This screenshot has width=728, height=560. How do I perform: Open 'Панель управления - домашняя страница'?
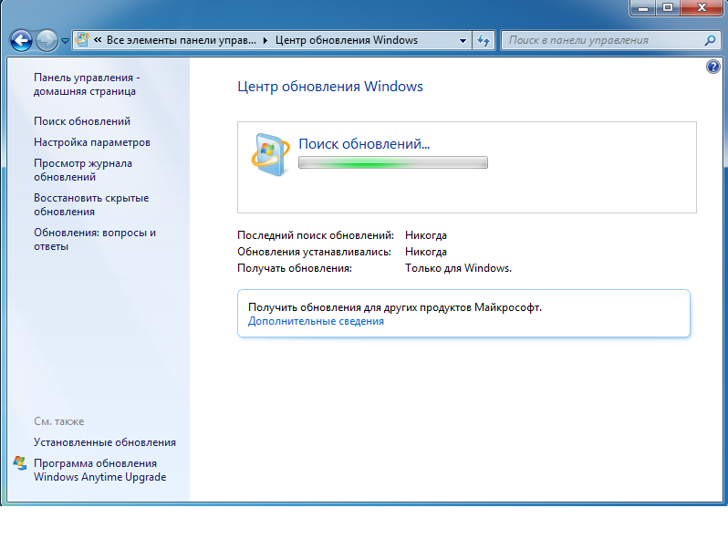point(87,85)
